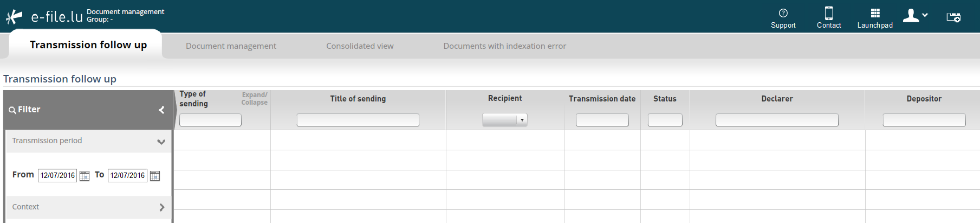Open the Recipient filter dropdown
This screenshot has width=980, height=223.
[x=505, y=120]
